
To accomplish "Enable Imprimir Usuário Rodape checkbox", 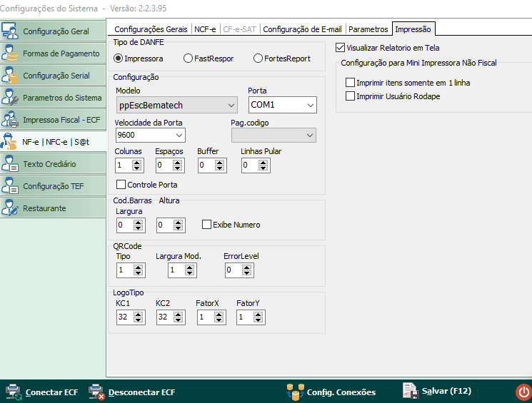I will coord(350,96).
